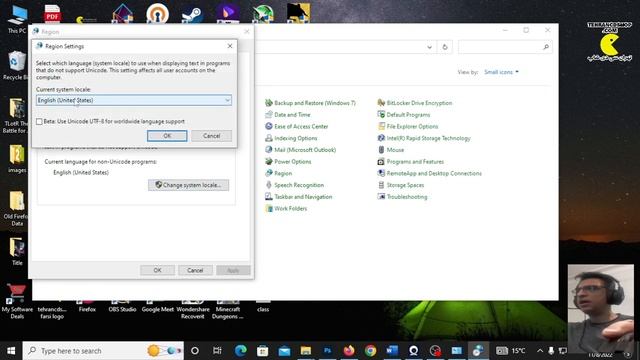Click OK in the Region window
Image resolution: width=640 pixels, height=360 pixels.
click(x=157, y=270)
